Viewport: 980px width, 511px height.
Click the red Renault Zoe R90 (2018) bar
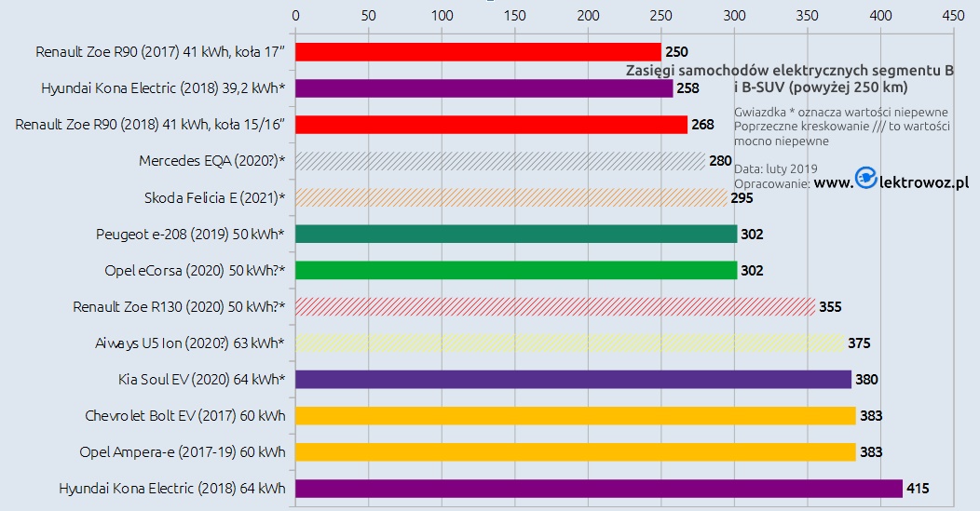pyautogui.click(x=491, y=125)
